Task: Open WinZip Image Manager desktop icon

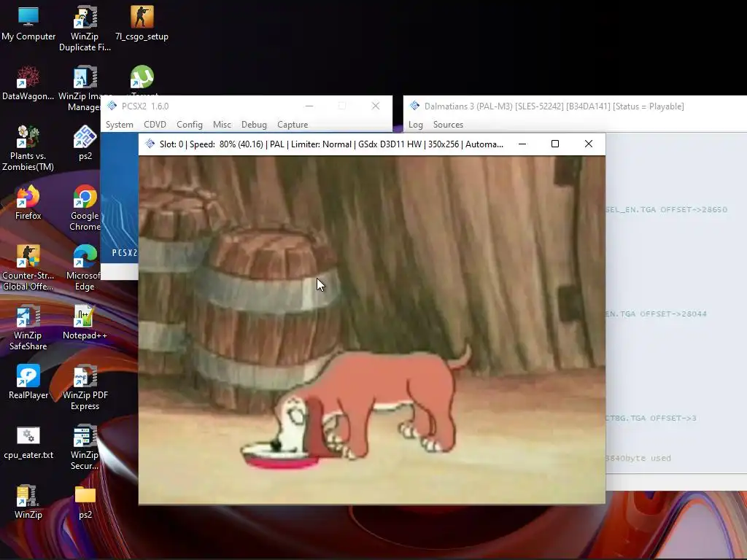Action: point(85,88)
